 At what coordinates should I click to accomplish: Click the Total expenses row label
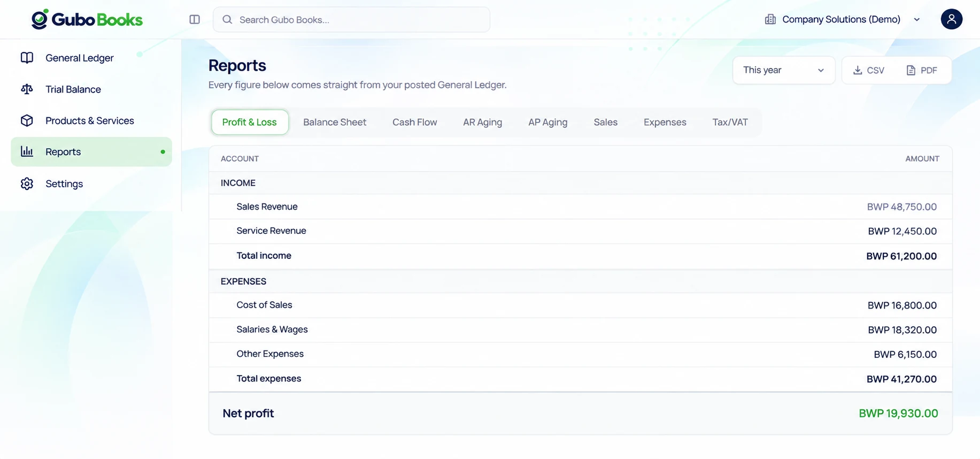(268, 378)
